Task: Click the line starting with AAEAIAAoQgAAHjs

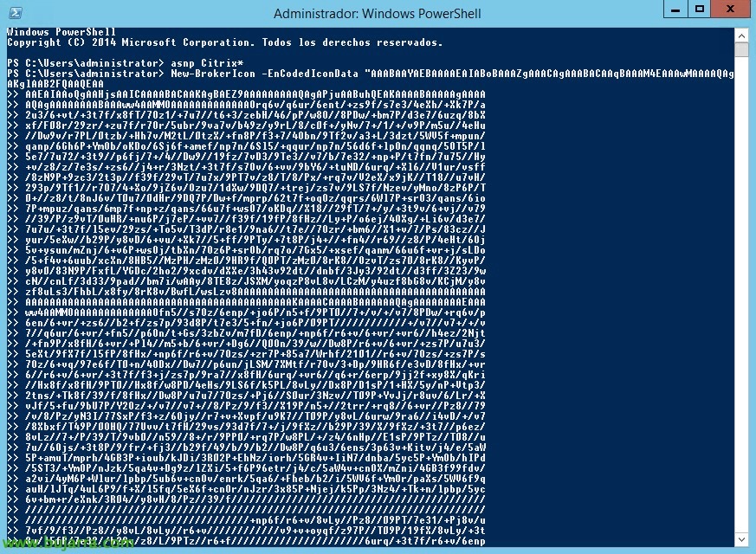Action: pos(255,94)
